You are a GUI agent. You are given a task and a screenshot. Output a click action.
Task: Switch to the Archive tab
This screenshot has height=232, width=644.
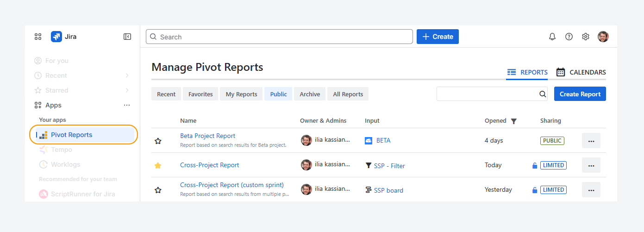[310, 94]
